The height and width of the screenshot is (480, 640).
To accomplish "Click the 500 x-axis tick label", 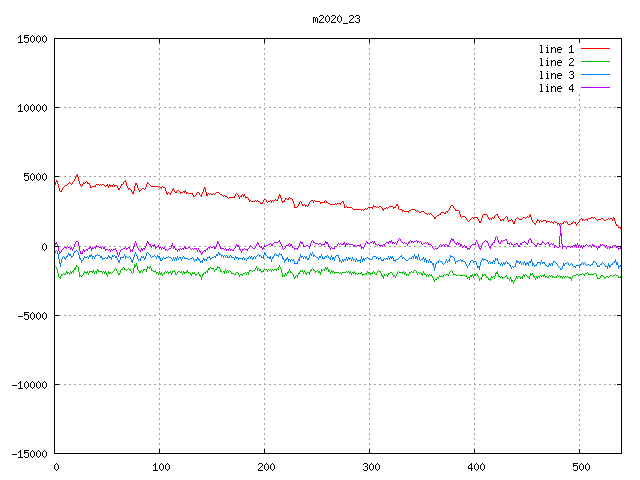I will pyautogui.click(x=580, y=467).
